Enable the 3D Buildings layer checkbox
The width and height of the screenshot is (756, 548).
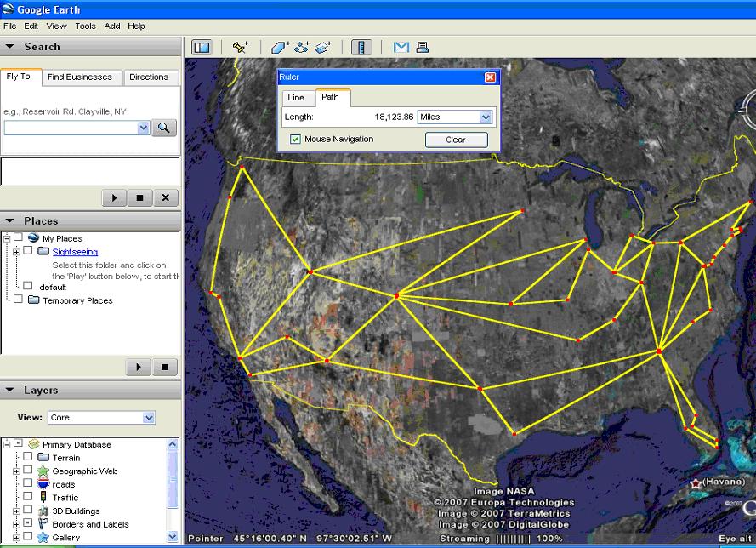pos(28,510)
